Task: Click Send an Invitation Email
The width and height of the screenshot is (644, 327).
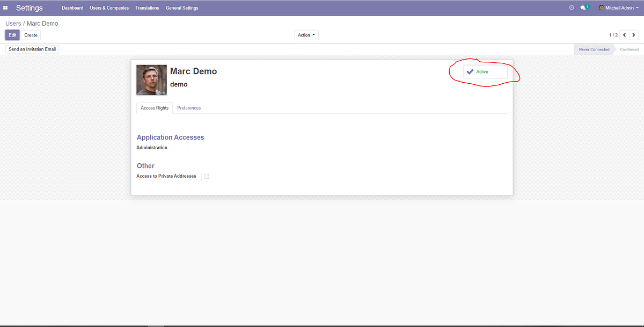Action: tap(32, 48)
